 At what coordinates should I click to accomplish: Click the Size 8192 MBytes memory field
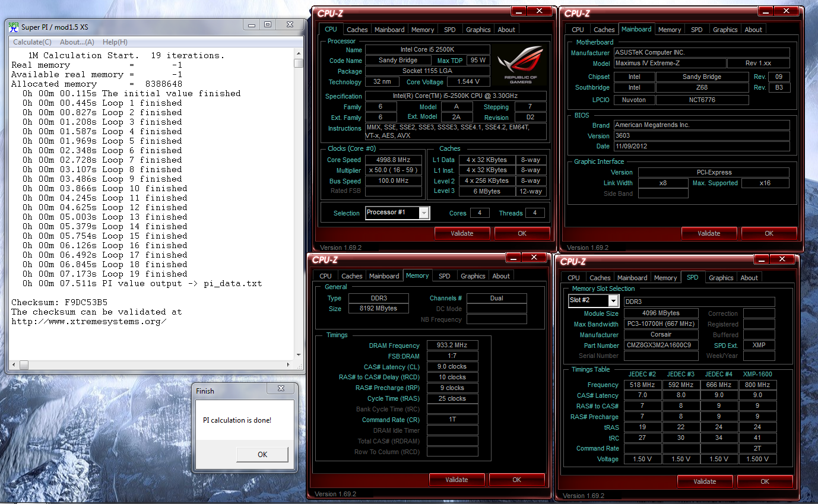(378, 309)
